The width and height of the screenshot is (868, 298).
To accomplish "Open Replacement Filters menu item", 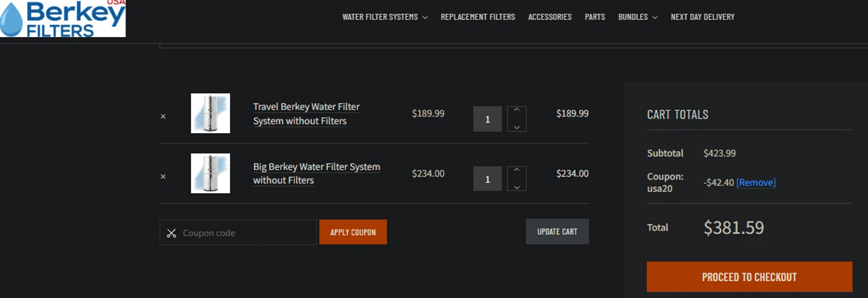I will [477, 17].
